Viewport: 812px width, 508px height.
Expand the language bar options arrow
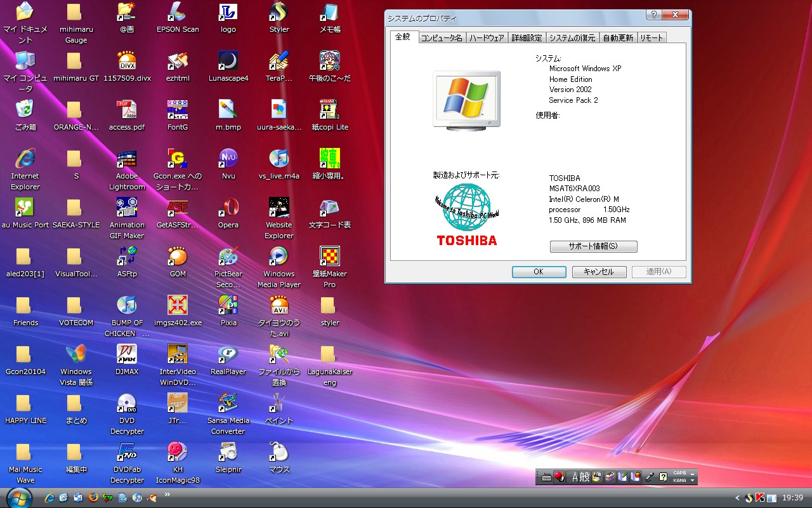(x=693, y=481)
